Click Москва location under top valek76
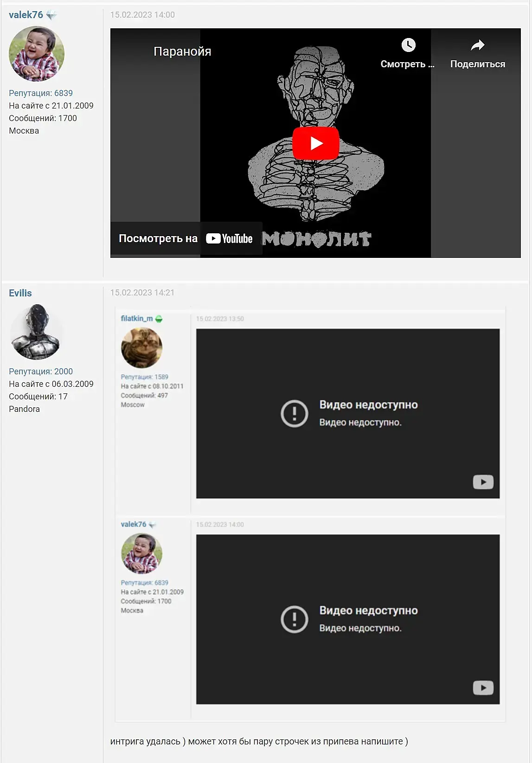The width and height of the screenshot is (532, 763). [x=24, y=131]
